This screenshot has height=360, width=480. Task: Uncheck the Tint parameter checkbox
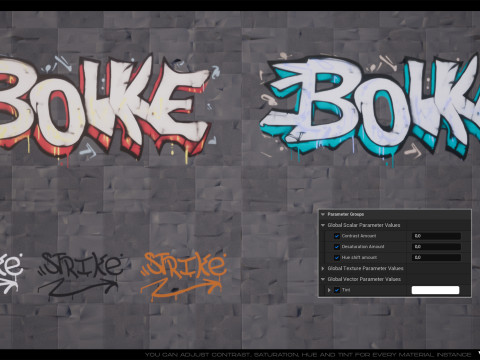click(337, 290)
